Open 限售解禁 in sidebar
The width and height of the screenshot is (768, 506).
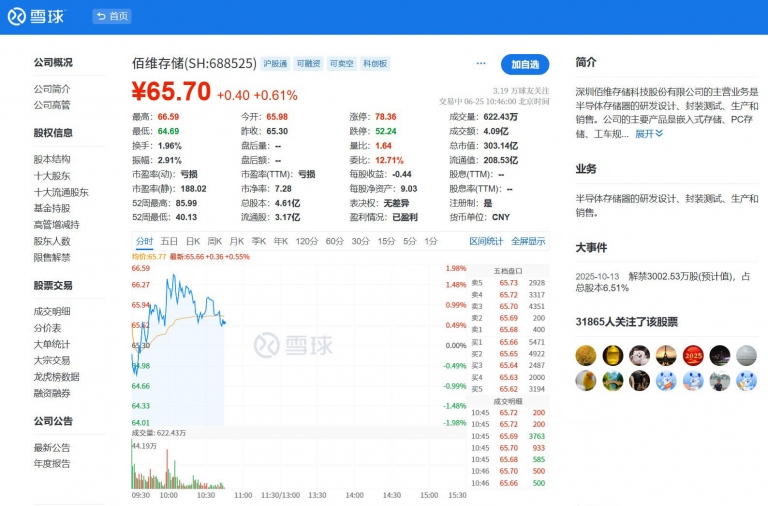point(52,257)
